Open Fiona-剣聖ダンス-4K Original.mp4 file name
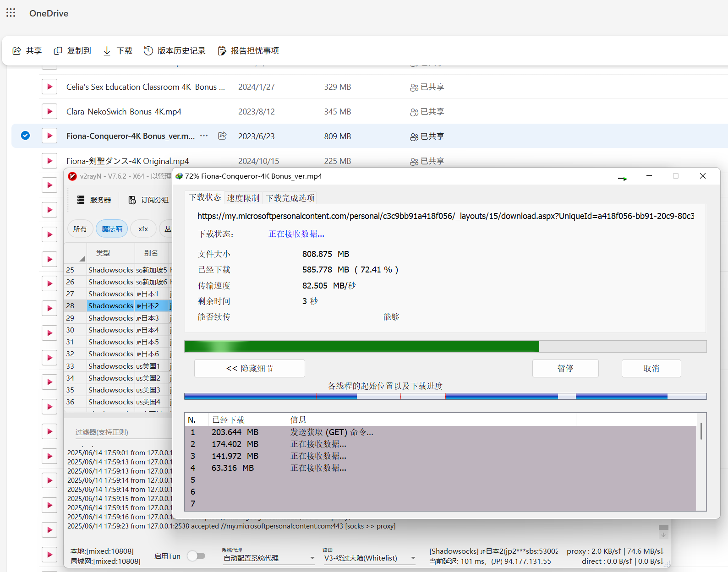 click(127, 161)
